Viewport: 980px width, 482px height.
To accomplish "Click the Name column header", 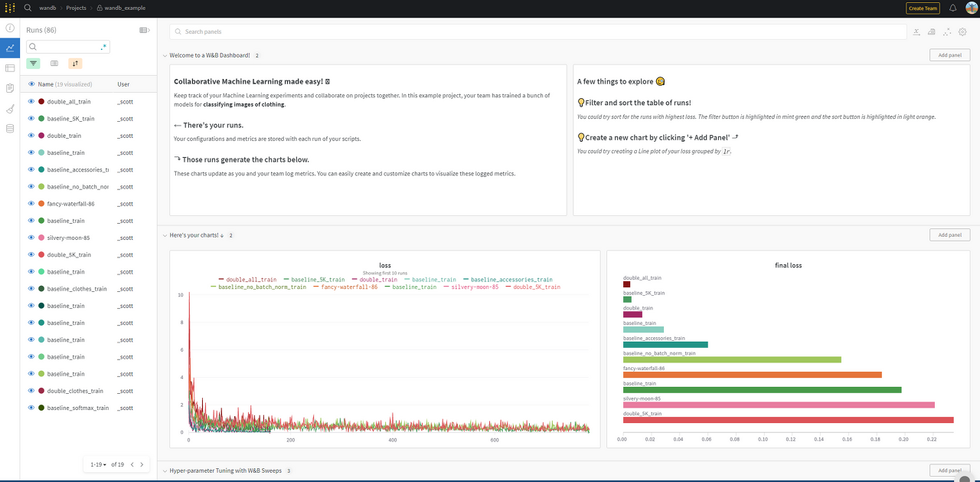I will (x=46, y=84).
